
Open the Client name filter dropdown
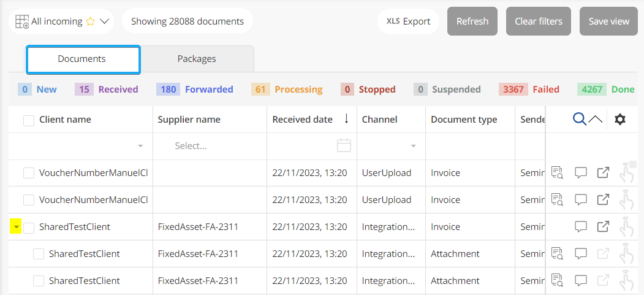pyautogui.click(x=140, y=147)
